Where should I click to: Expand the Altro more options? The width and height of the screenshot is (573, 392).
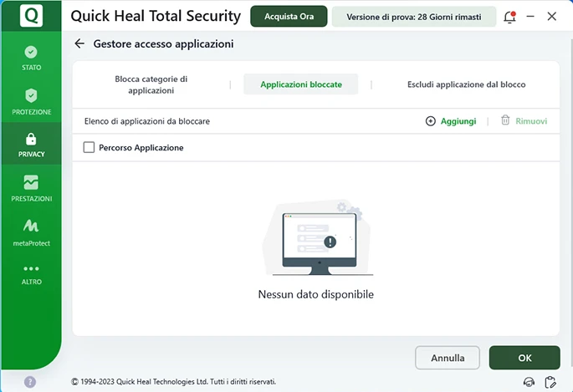click(31, 275)
